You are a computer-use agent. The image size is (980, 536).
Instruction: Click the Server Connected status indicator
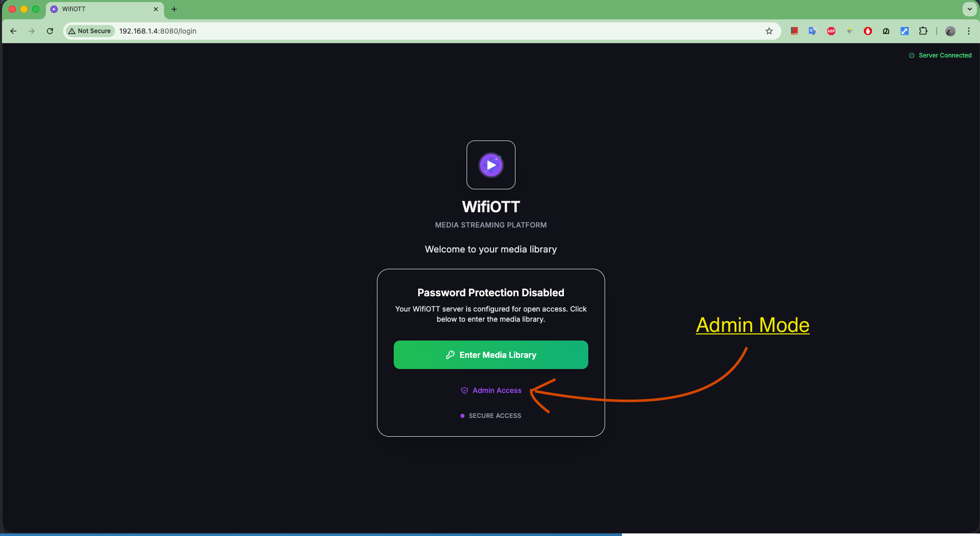pos(940,55)
